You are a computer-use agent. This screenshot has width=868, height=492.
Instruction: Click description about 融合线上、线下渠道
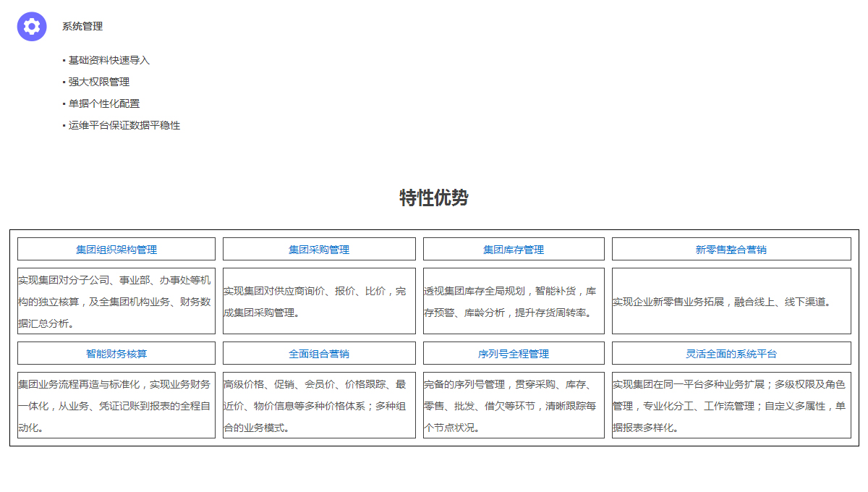click(731, 301)
